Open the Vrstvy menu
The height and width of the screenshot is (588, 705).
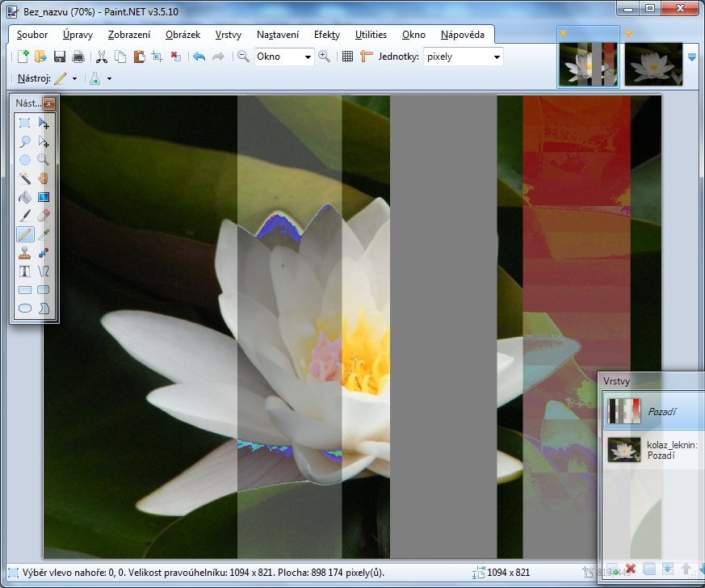229,35
